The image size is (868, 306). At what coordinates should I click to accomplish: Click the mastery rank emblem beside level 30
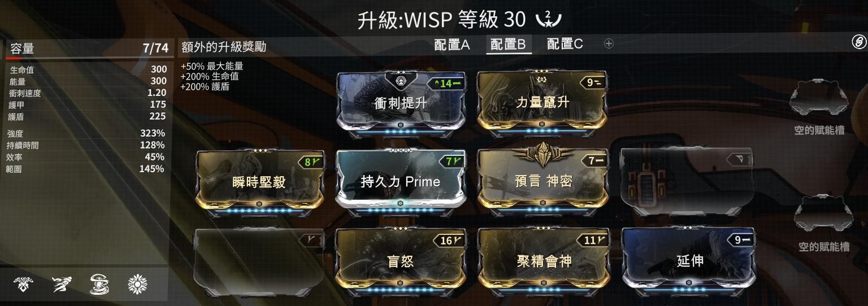tap(548, 20)
